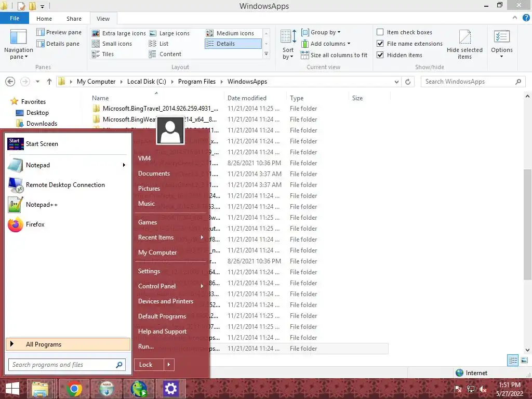Open Chrome from the taskbar

pyautogui.click(x=74, y=389)
